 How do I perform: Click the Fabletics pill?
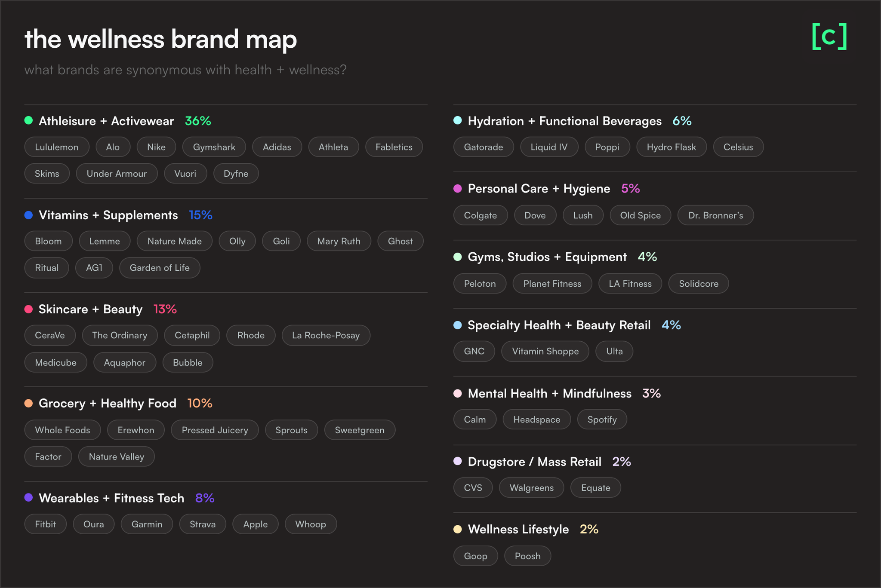tap(394, 147)
